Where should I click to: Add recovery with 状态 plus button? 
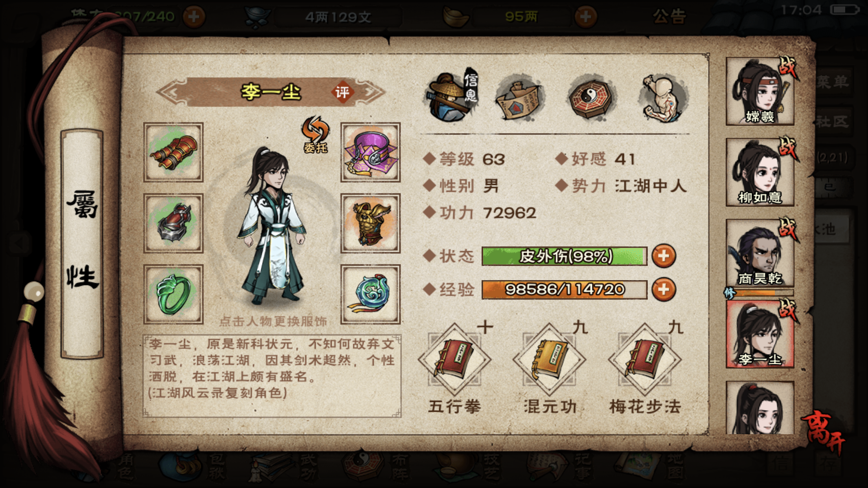pos(664,256)
